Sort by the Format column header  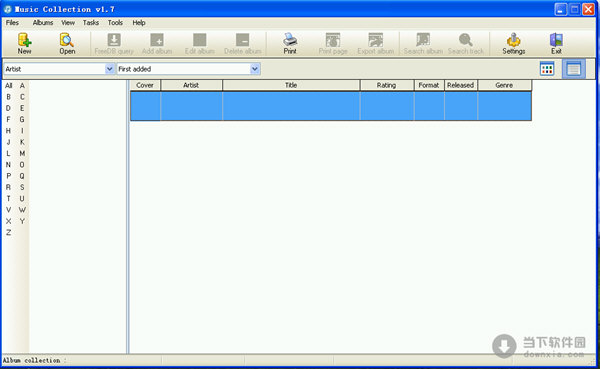[x=429, y=85]
